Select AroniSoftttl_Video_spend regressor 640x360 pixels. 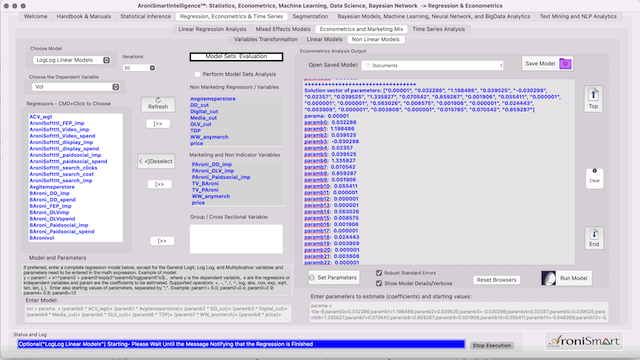(x=62, y=136)
